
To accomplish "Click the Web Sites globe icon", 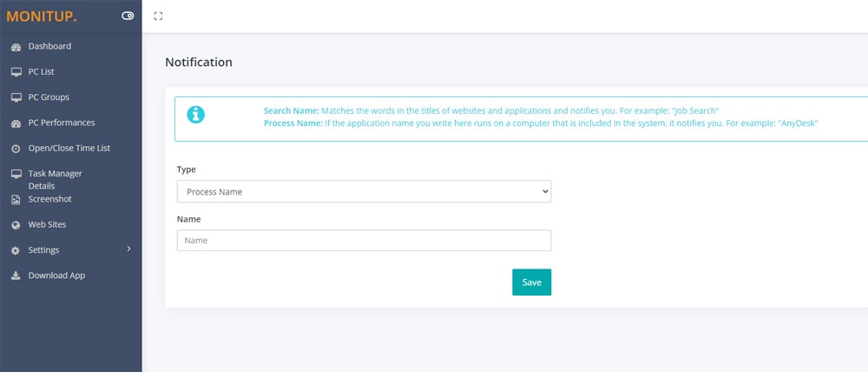I will pos(16,225).
